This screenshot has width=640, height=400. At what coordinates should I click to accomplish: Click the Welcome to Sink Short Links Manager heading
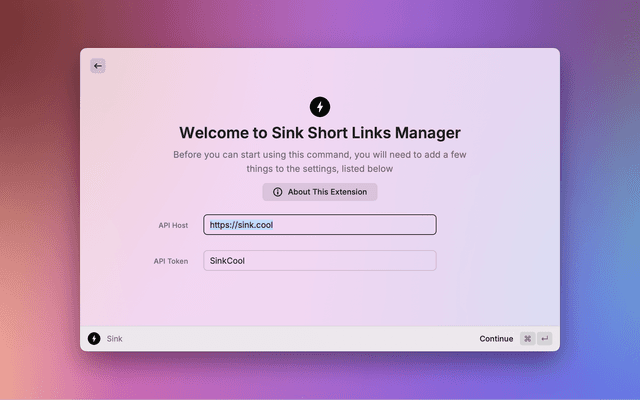[320, 132]
